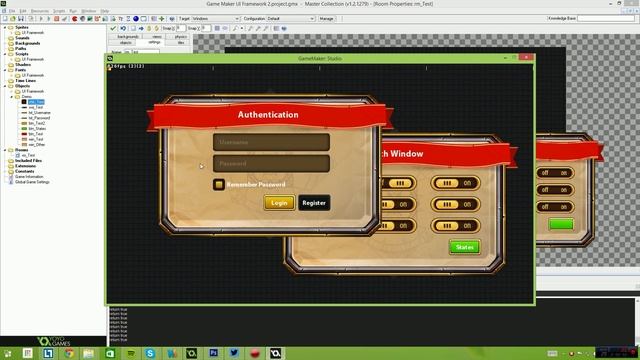Open the Resources menu
This screenshot has width=640, height=360.
tap(40, 11)
